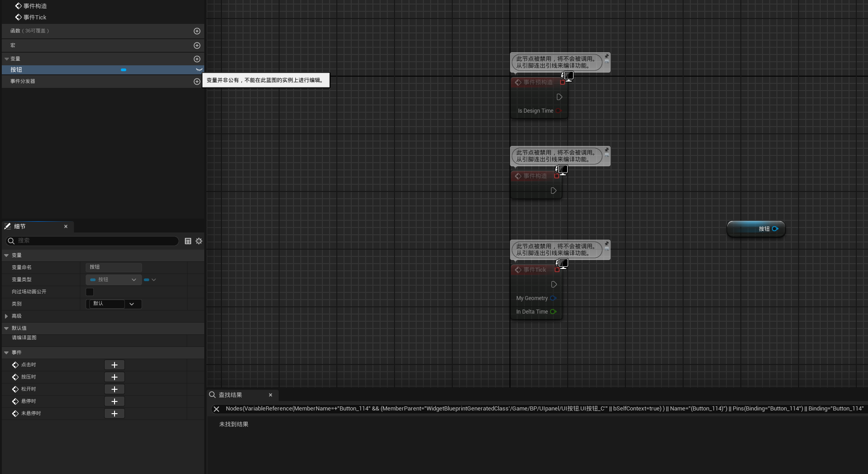Close the 查找结果 tab
Viewport: 868px width, 474px height.
[x=271, y=395]
